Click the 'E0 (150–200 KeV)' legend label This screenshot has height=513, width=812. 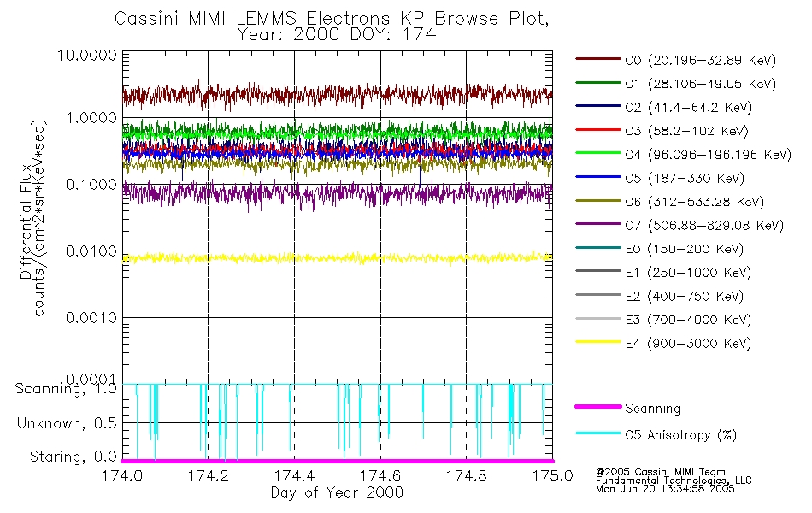pos(684,250)
